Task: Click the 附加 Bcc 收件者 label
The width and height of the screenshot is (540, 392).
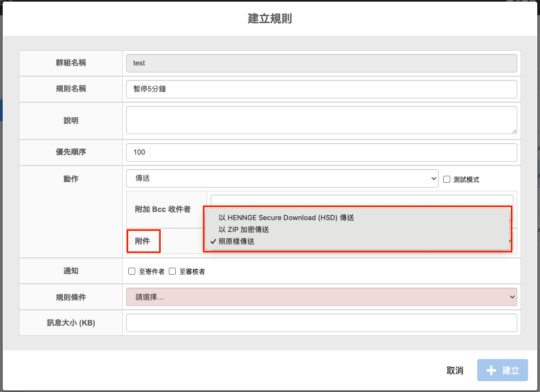Action: point(162,209)
